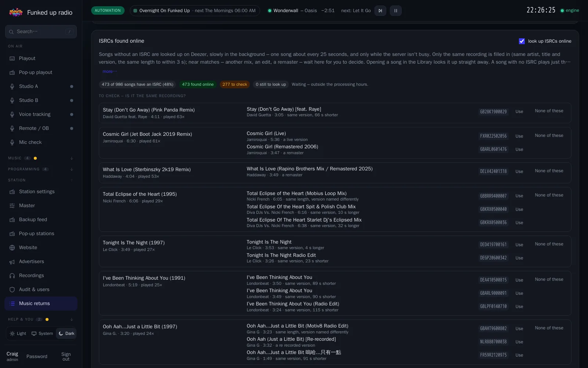The height and width of the screenshot is (368, 588).
Task: Open Advertisers megaphone item
Action: tap(41, 262)
